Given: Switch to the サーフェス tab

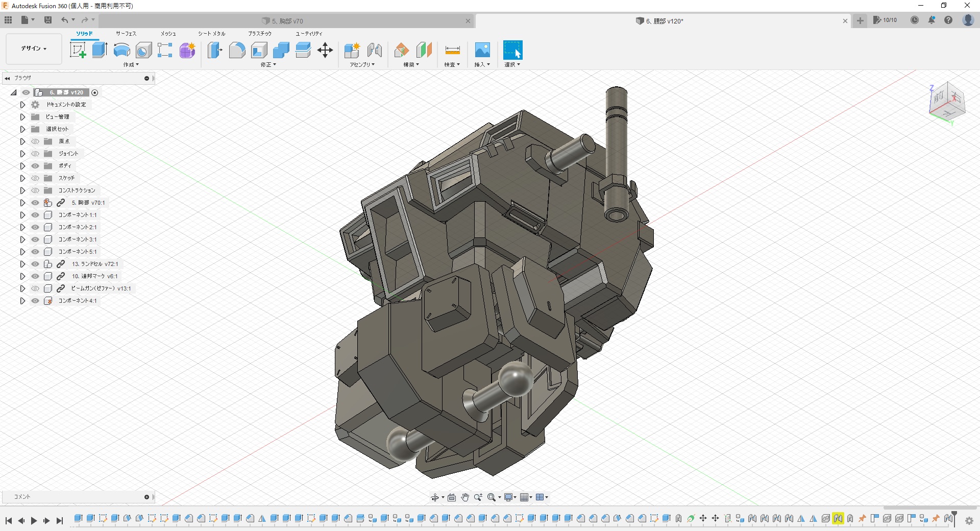Looking at the screenshot, I should pos(126,34).
